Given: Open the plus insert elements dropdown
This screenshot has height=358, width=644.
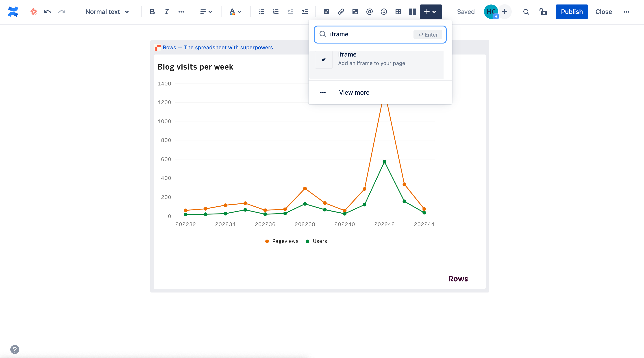Looking at the screenshot, I should (431, 12).
